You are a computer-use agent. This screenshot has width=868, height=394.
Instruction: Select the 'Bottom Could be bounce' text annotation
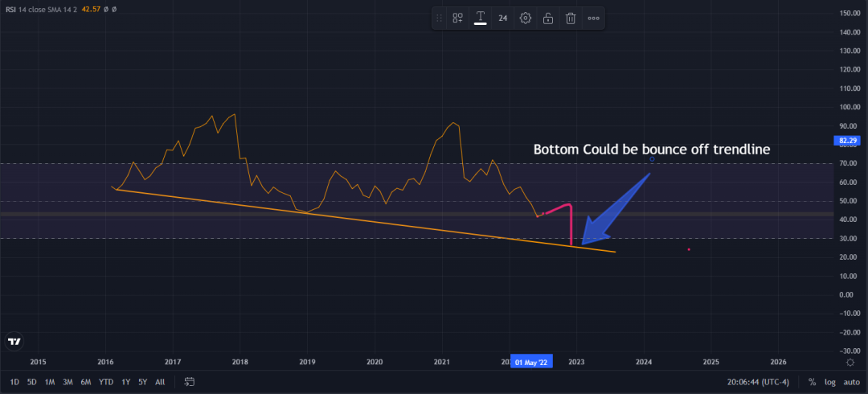pyautogui.click(x=652, y=149)
